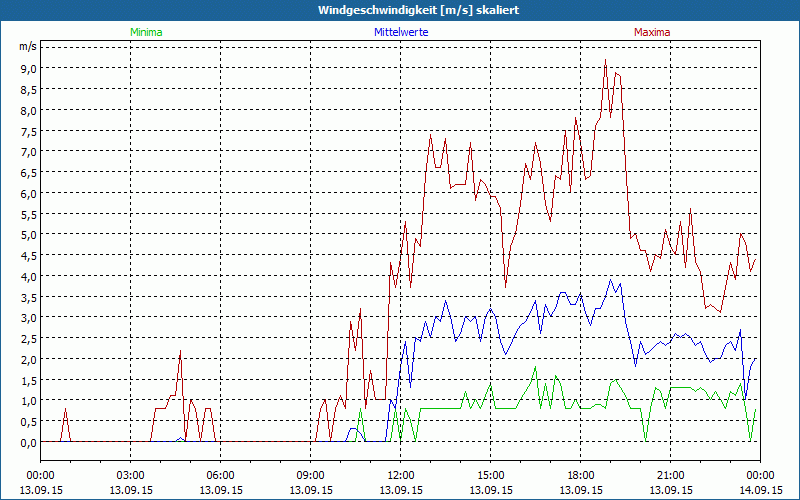Click the red Maxima peak above 9,0
The image size is (800, 500).
[605, 60]
